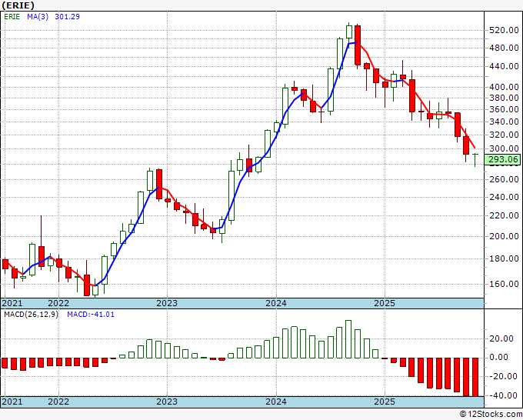523x420 pixels.
Task: Select the 440.00 price axis label
Action: (504, 66)
